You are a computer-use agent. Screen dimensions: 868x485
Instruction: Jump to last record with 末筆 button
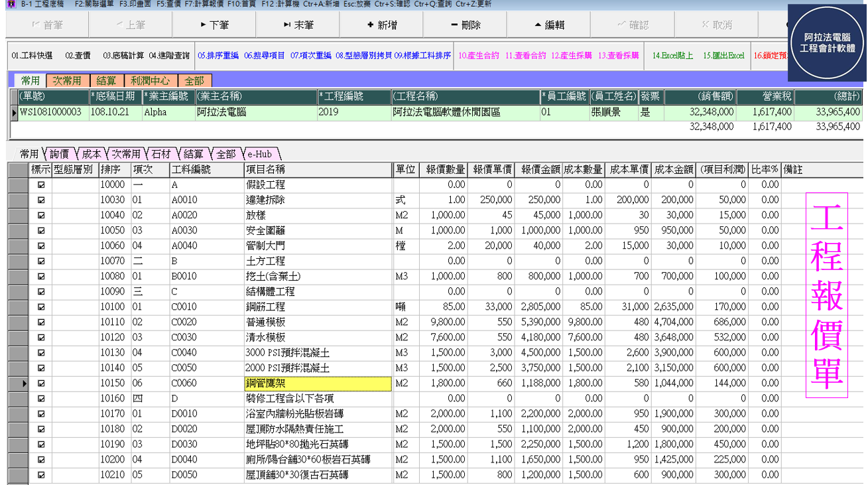click(297, 25)
